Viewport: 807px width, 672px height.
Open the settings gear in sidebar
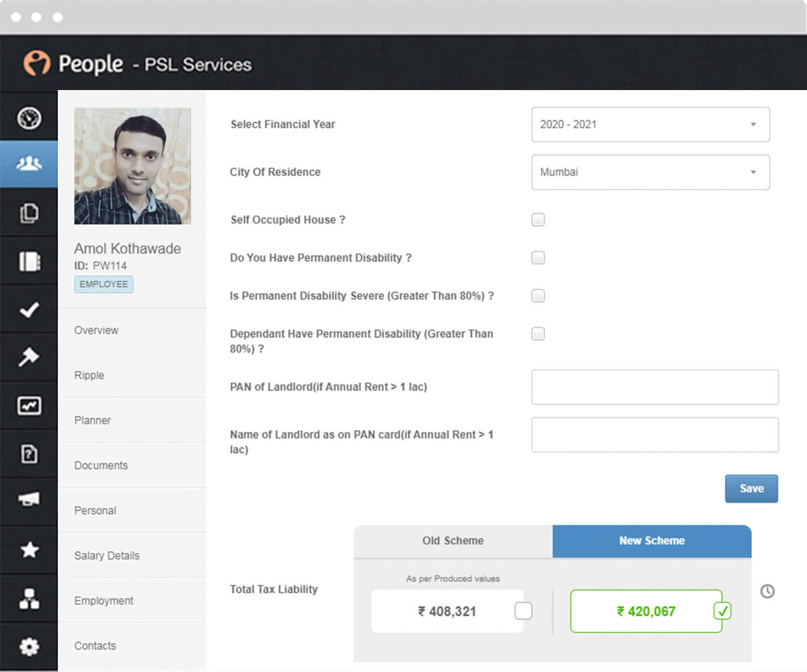29,646
